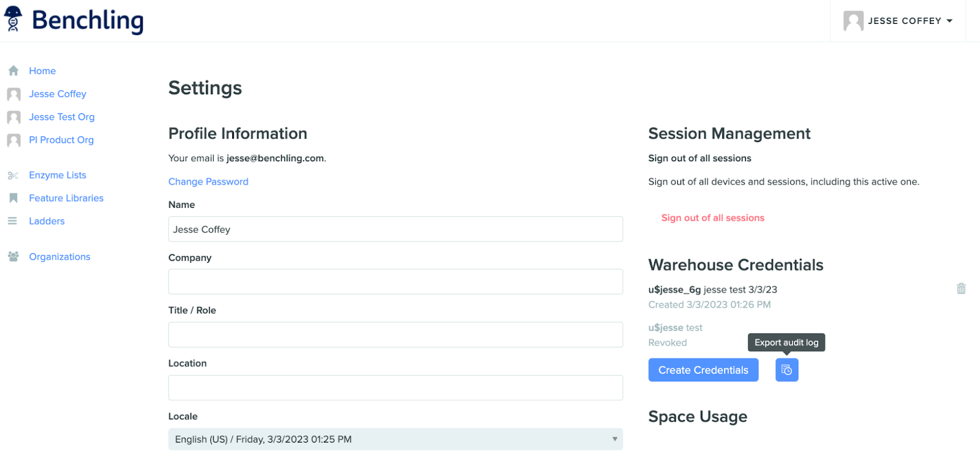Click the revoked credential u$jesse test
This screenshot has width=980, height=456.
pyautogui.click(x=676, y=328)
